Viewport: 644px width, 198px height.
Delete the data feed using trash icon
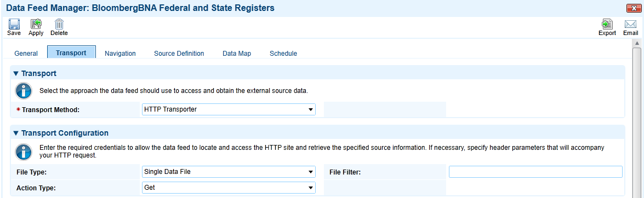(59, 24)
